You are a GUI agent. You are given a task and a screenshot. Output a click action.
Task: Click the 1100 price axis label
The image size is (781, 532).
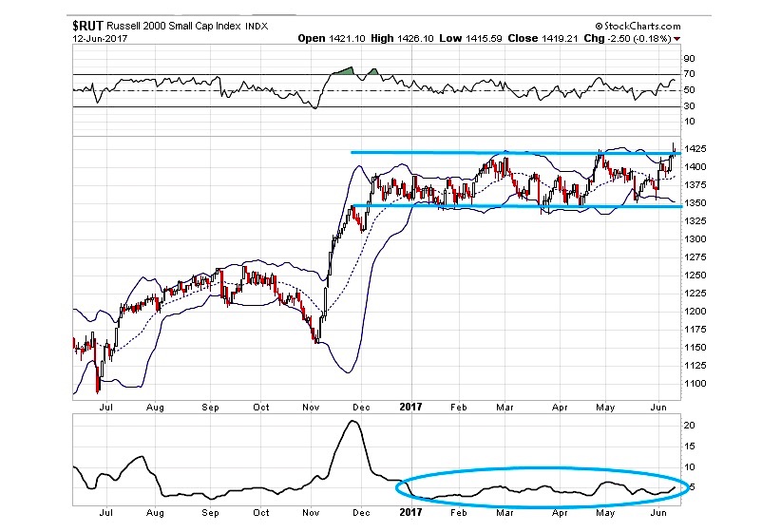695,384
